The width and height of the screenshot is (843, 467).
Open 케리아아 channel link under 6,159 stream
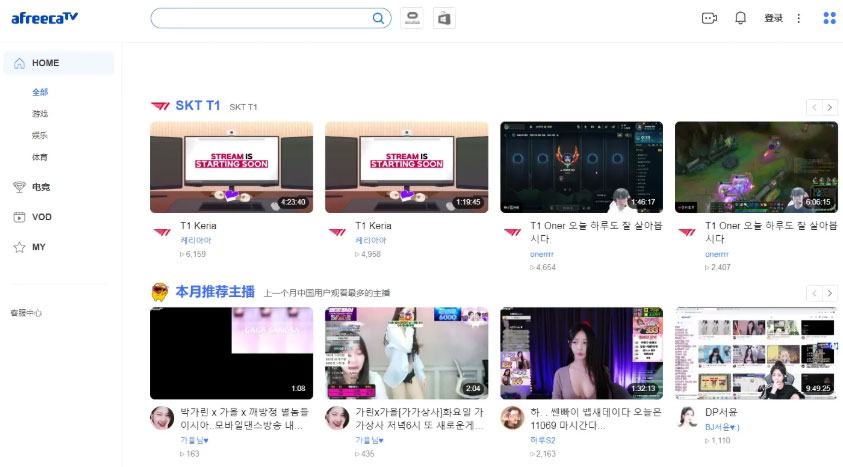pos(196,240)
